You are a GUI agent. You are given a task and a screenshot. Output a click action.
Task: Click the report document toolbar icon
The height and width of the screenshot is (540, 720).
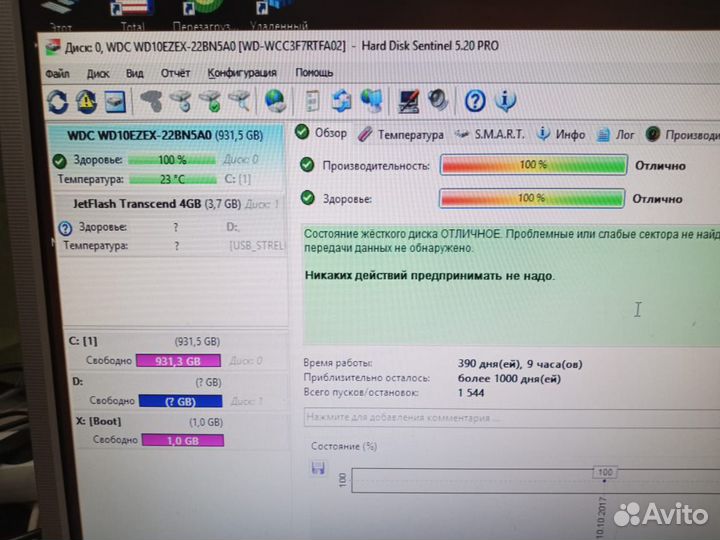(313, 101)
